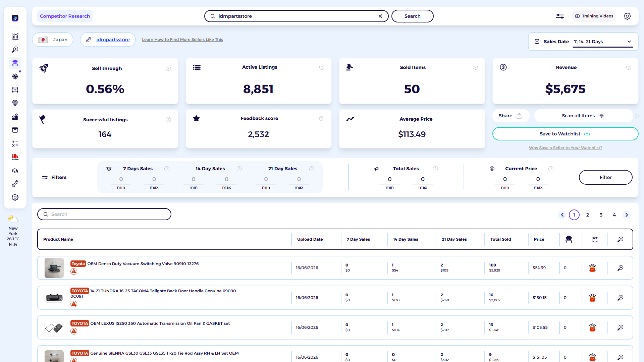Click help icon on Sell through card
Screen dimensions: 644x362
tap(168, 68)
